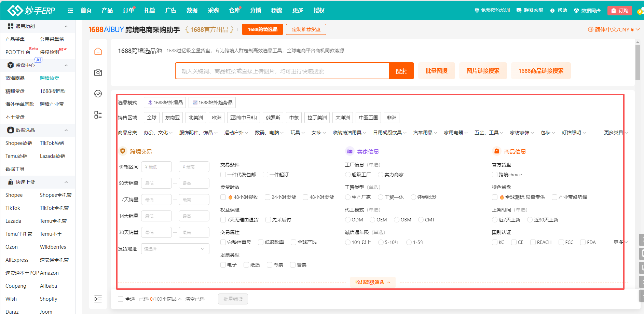Click the 订购 shopping bag button
Image resolution: width=644 pixels, height=314 pixels.
[620, 11]
